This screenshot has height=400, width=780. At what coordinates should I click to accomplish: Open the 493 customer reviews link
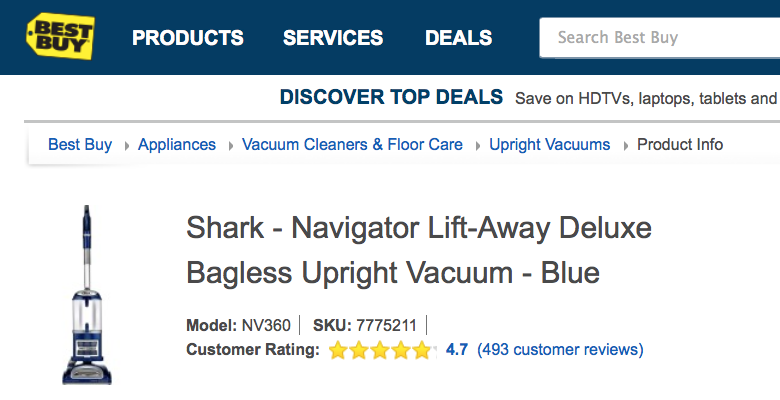point(560,350)
